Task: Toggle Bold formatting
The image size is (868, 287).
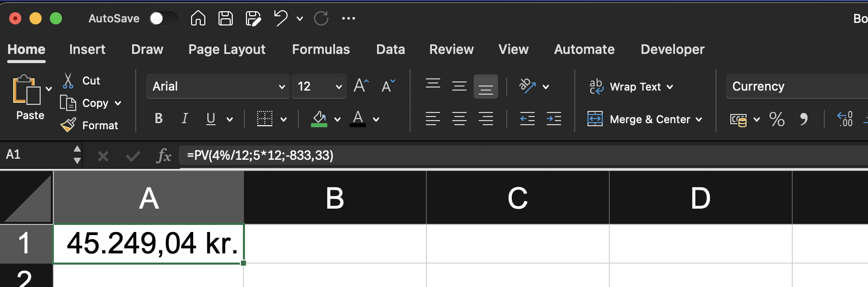Action: click(159, 119)
